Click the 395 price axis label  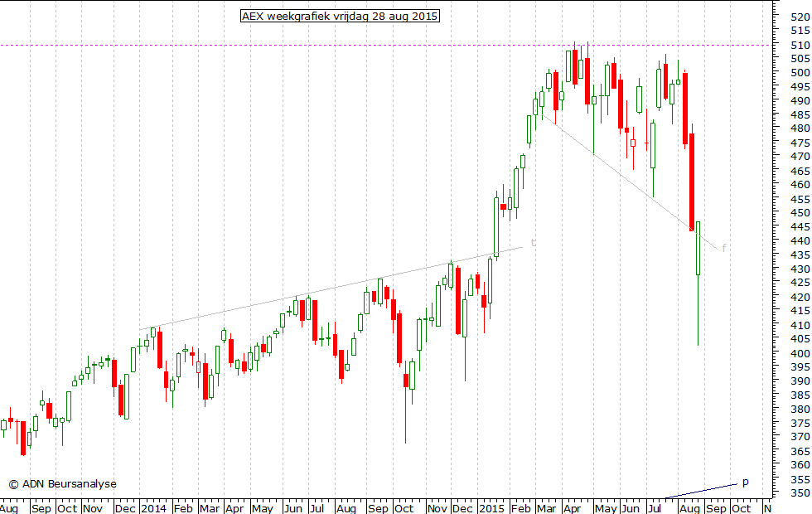point(800,366)
